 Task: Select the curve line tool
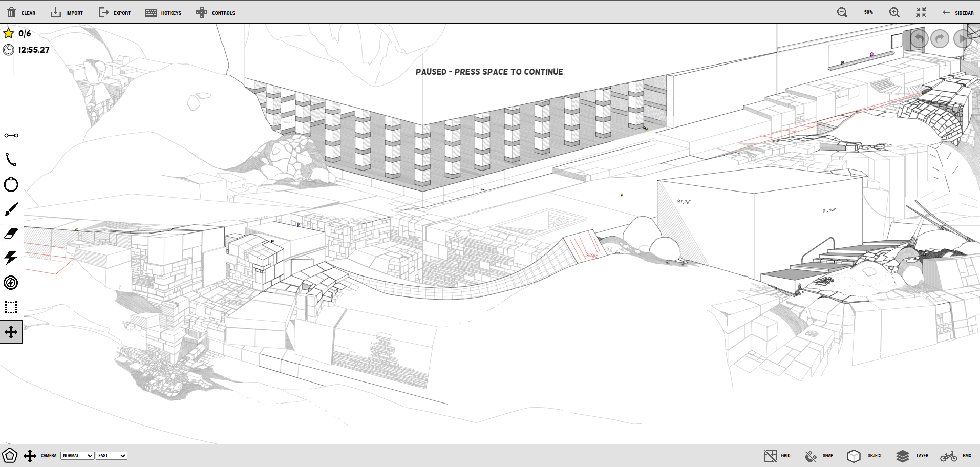pos(11,160)
